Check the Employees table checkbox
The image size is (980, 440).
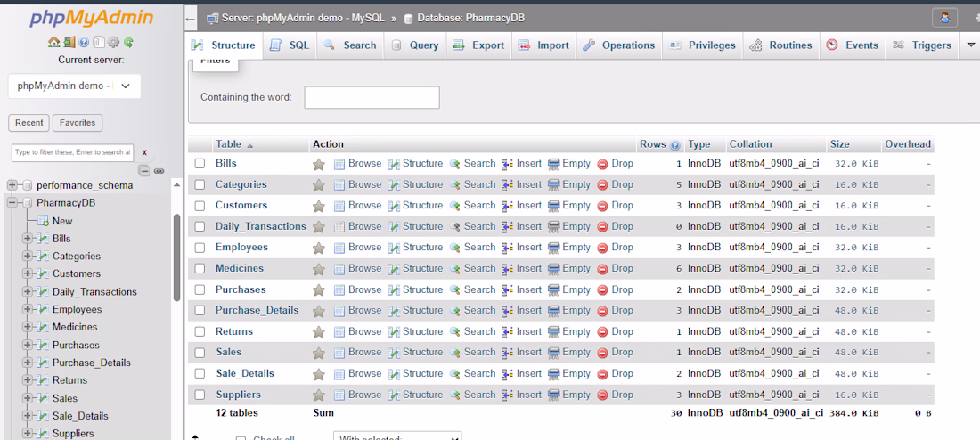pos(200,248)
